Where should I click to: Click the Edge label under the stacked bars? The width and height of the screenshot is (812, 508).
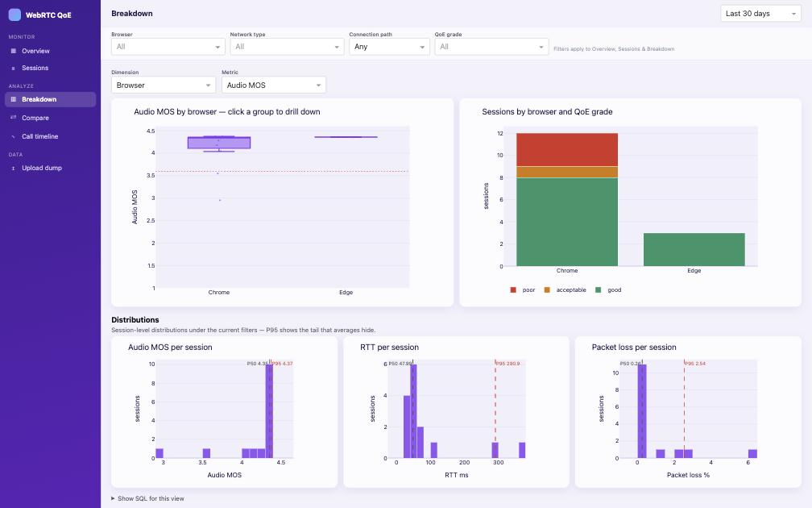tap(694, 271)
